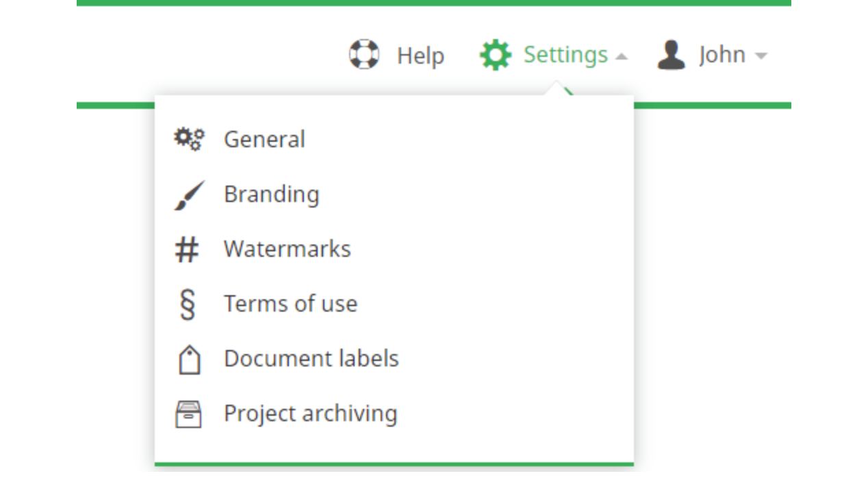This screenshot has height=489, width=868.
Task: Choose Watermarks from the menu
Action: pyautogui.click(x=286, y=248)
